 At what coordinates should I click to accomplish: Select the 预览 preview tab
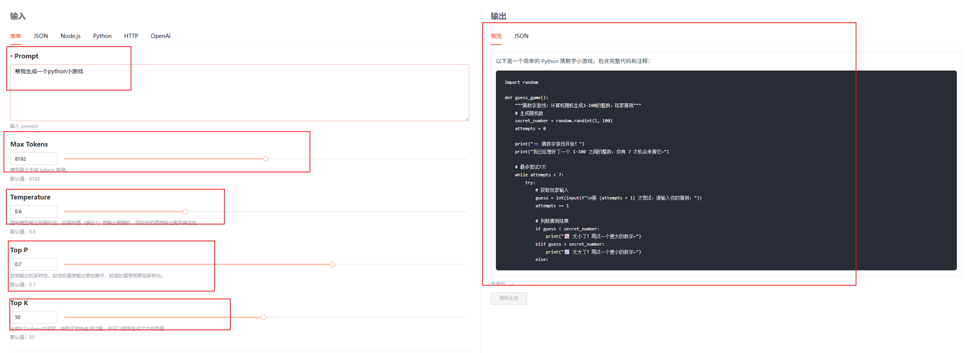tap(496, 36)
